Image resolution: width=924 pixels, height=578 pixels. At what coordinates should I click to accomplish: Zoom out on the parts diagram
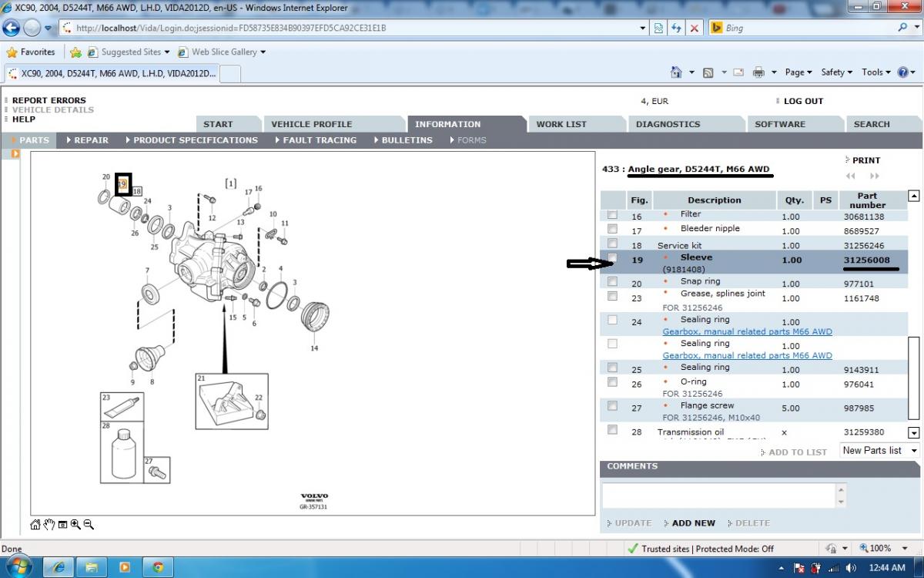click(x=89, y=525)
